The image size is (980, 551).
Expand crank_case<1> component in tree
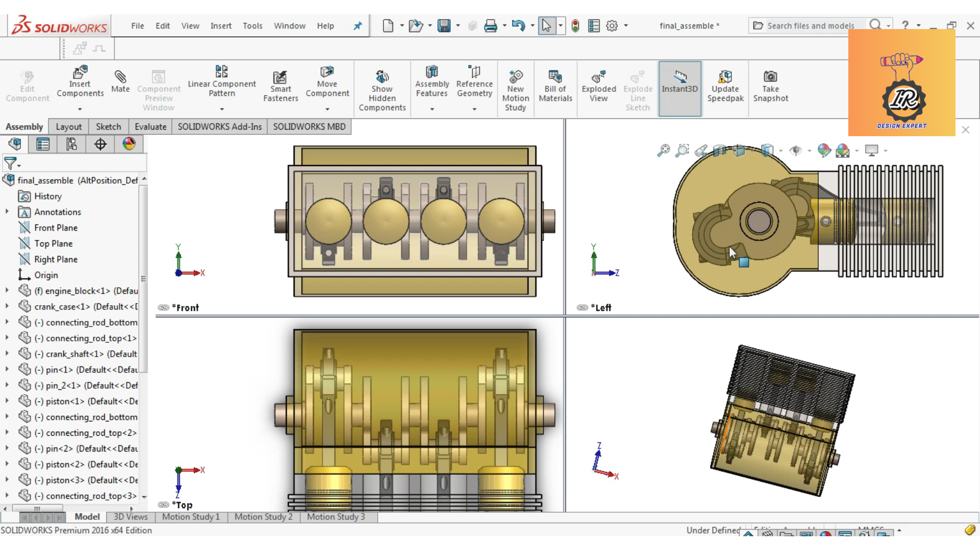[7, 307]
